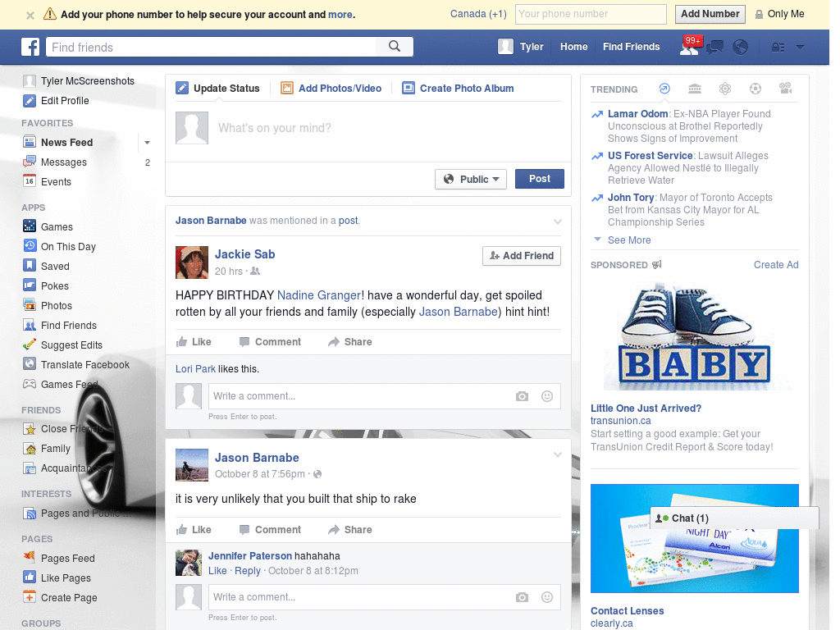Image resolution: width=840 pixels, height=630 pixels.
Task: Open Translate Facebook in sidebar
Action: (76, 365)
